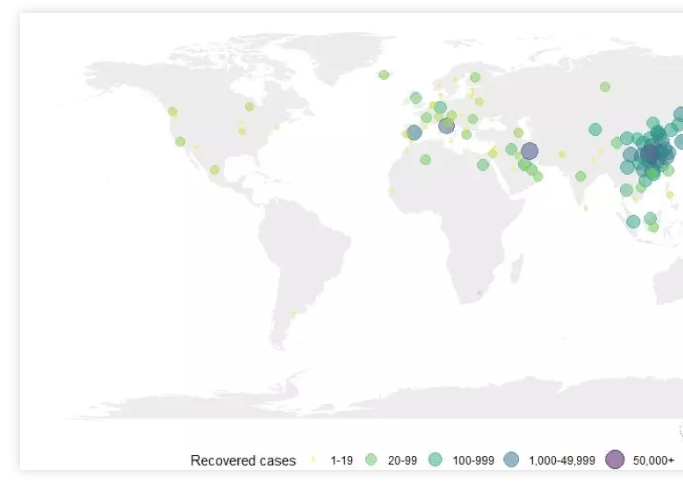Select the green bubble over India
683x494 pixels.
(x=581, y=176)
